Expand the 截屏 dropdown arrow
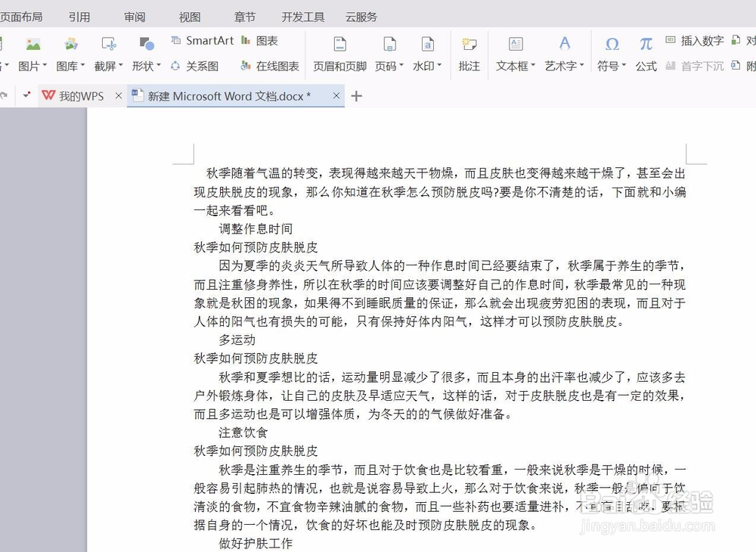Screen dimensions: 756x552 (x=120, y=64)
